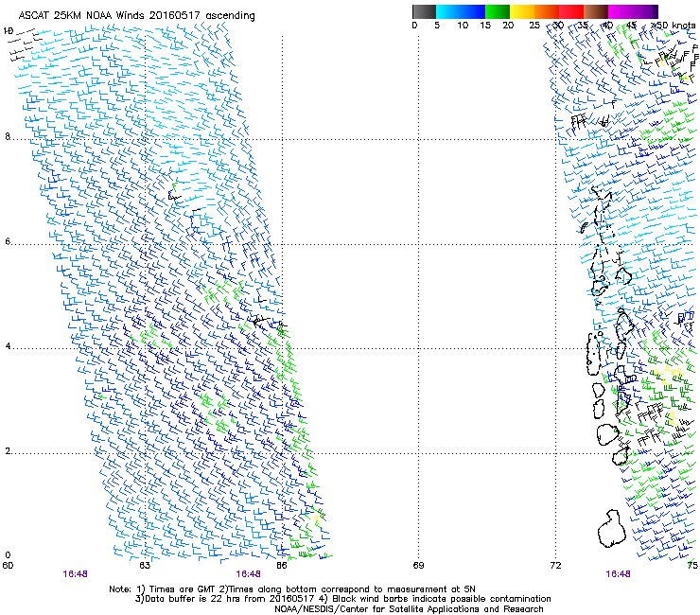Select latitude axis label "6"
The image size is (700, 615).
8,241
